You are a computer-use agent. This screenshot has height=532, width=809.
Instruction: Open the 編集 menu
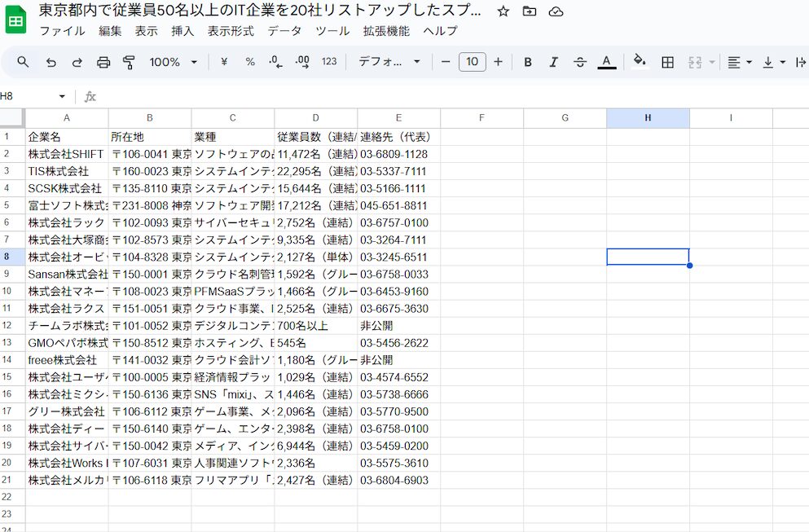click(x=111, y=31)
